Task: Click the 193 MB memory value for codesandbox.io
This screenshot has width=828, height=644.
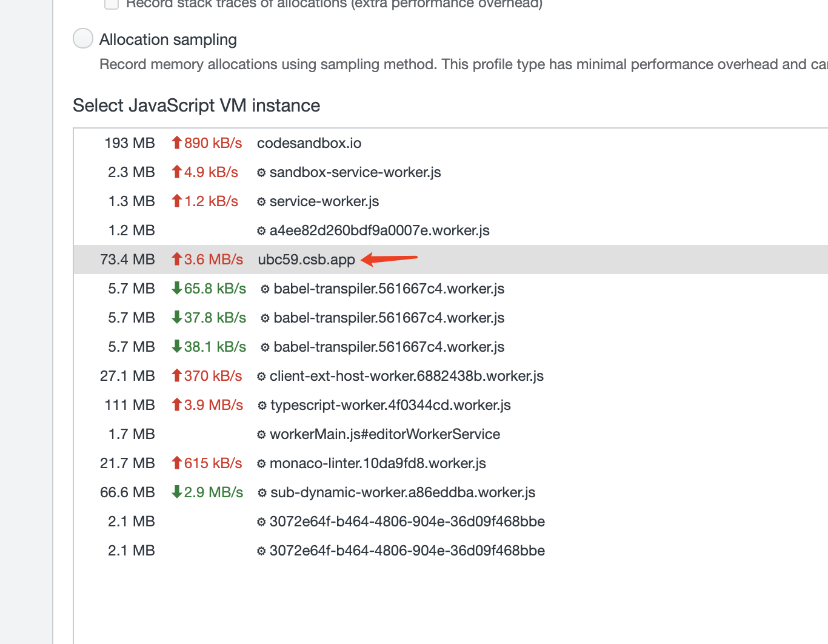Action: tap(129, 143)
